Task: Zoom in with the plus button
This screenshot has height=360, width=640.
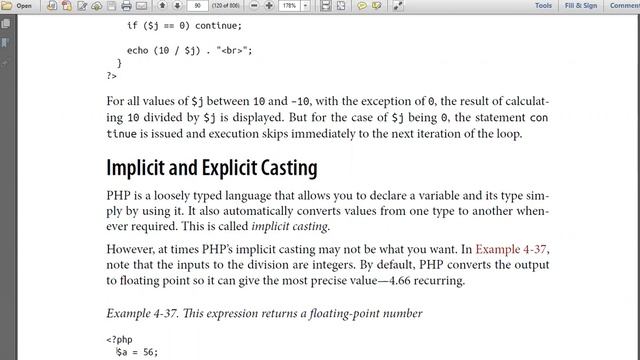Action: tap(269, 6)
